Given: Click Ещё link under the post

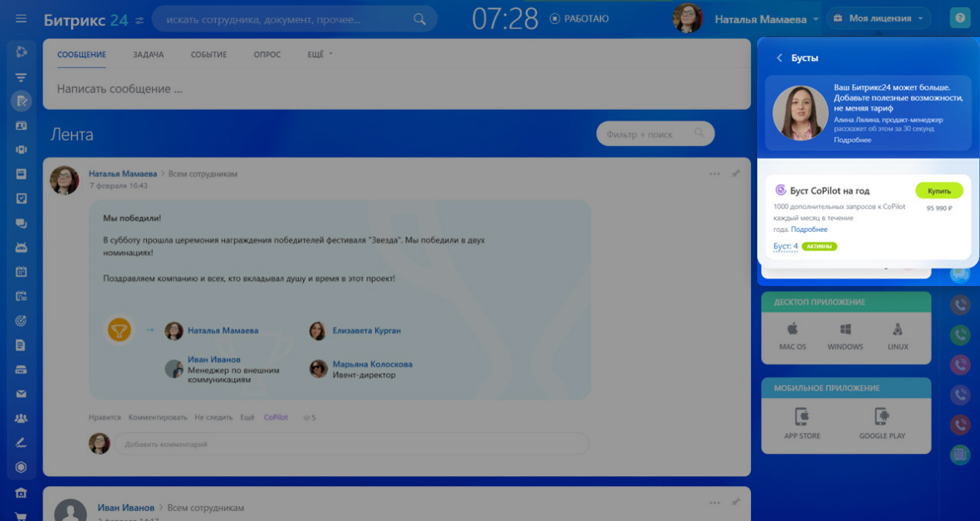Looking at the screenshot, I should click(247, 417).
